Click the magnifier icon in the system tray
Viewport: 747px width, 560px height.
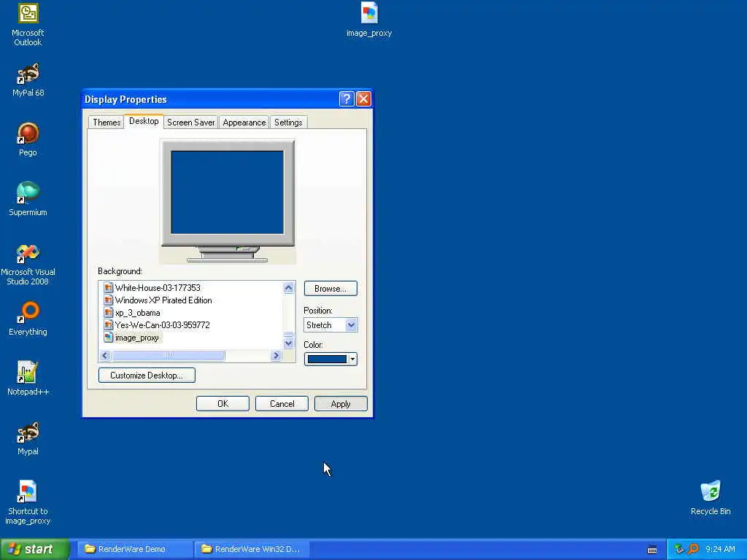pos(693,549)
